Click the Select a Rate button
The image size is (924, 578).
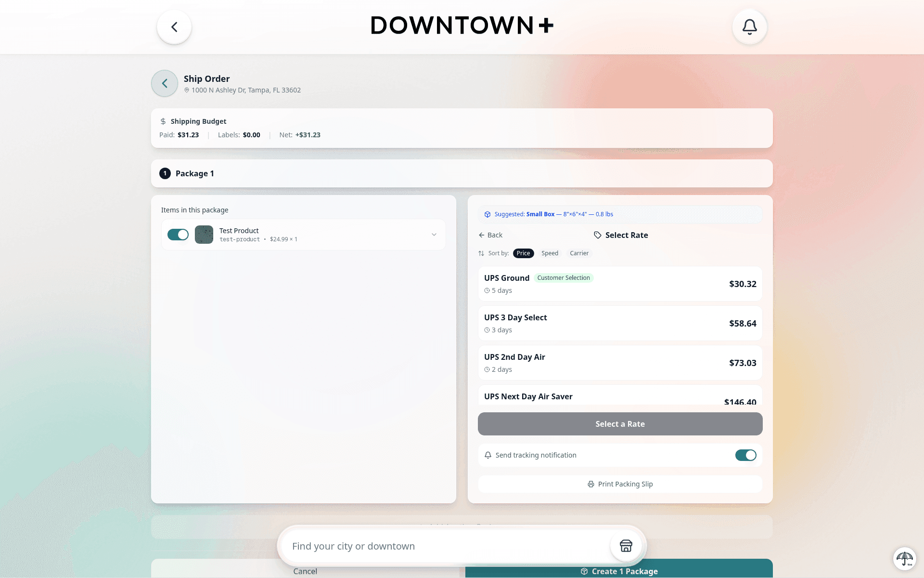(620, 424)
